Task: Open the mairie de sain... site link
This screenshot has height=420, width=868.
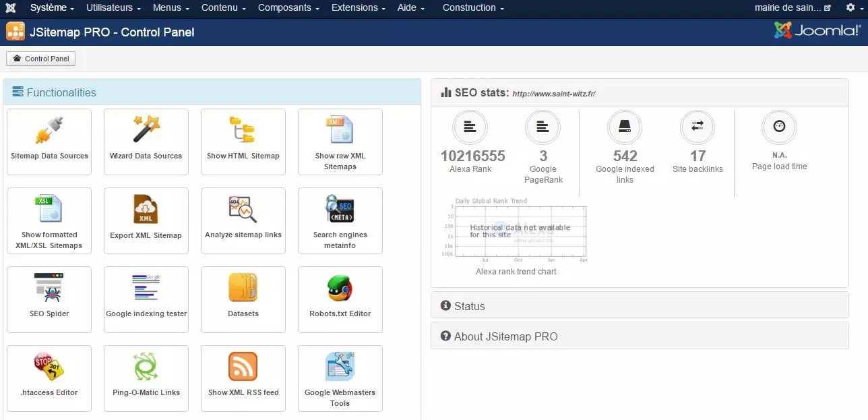Action: click(x=793, y=8)
